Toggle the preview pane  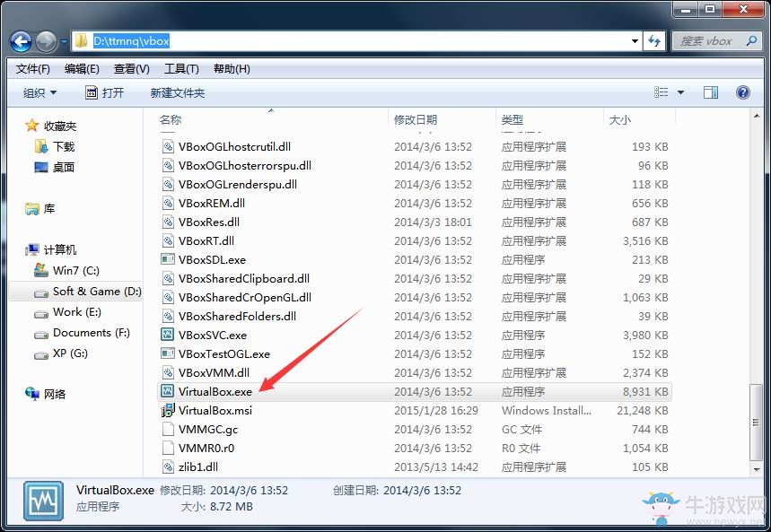pyautogui.click(x=711, y=92)
